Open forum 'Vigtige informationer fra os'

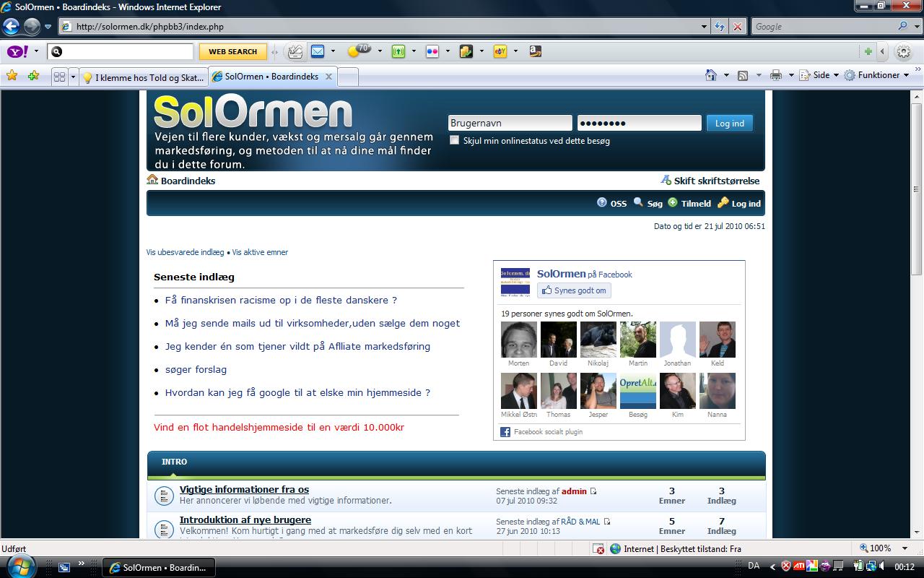click(x=244, y=490)
